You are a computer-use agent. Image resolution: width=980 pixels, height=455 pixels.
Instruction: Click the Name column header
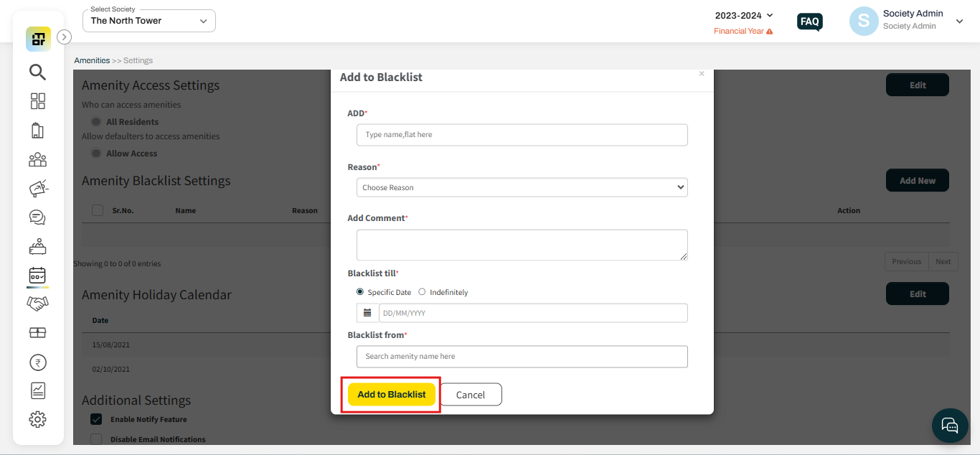185,210
